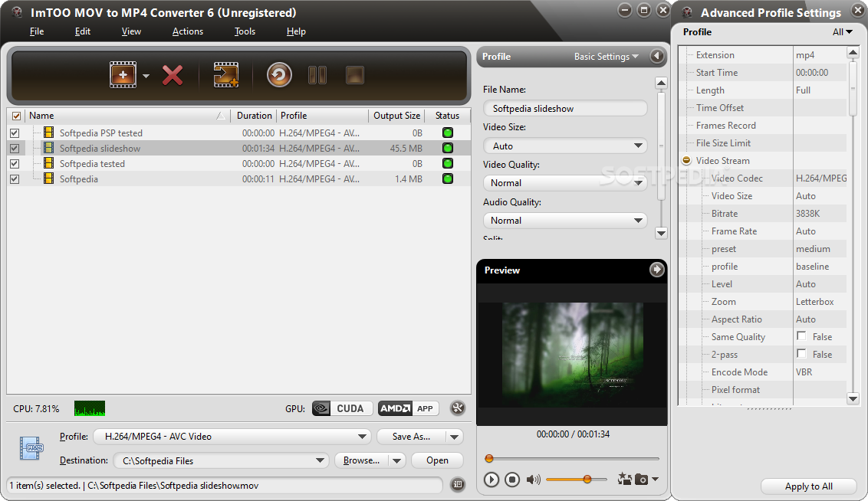Click the AVC profile icon
The width and height of the screenshot is (868, 501).
click(x=31, y=448)
